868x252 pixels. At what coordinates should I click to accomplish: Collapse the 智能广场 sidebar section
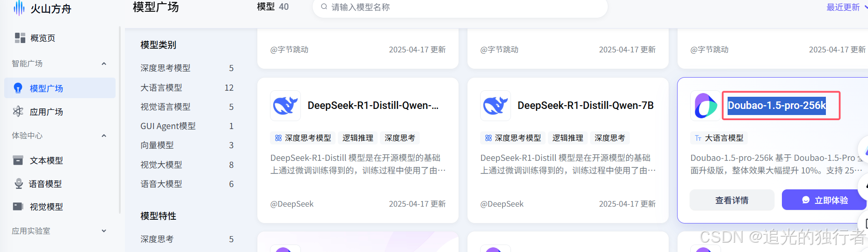click(x=104, y=64)
